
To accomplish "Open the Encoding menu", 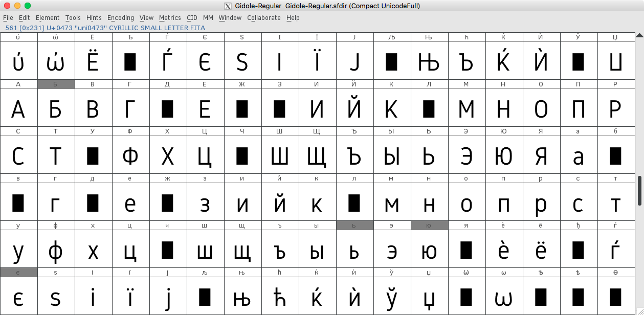I will click(x=121, y=17).
